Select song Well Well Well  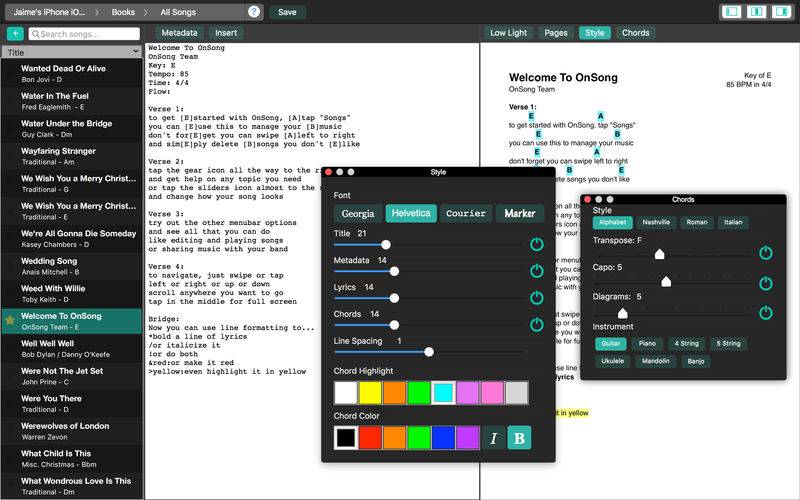tap(72, 348)
